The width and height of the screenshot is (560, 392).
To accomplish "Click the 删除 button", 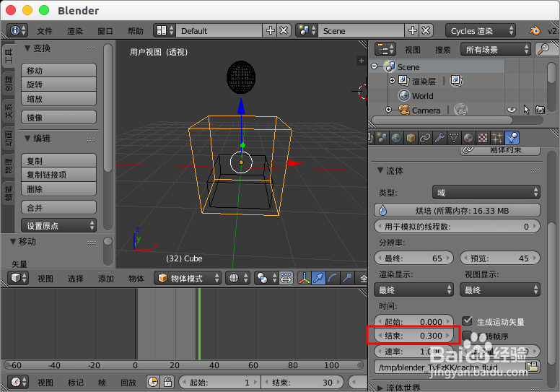I will (x=59, y=188).
